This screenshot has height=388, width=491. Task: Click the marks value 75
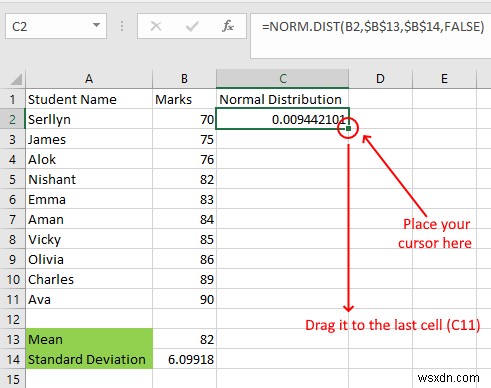[184, 139]
